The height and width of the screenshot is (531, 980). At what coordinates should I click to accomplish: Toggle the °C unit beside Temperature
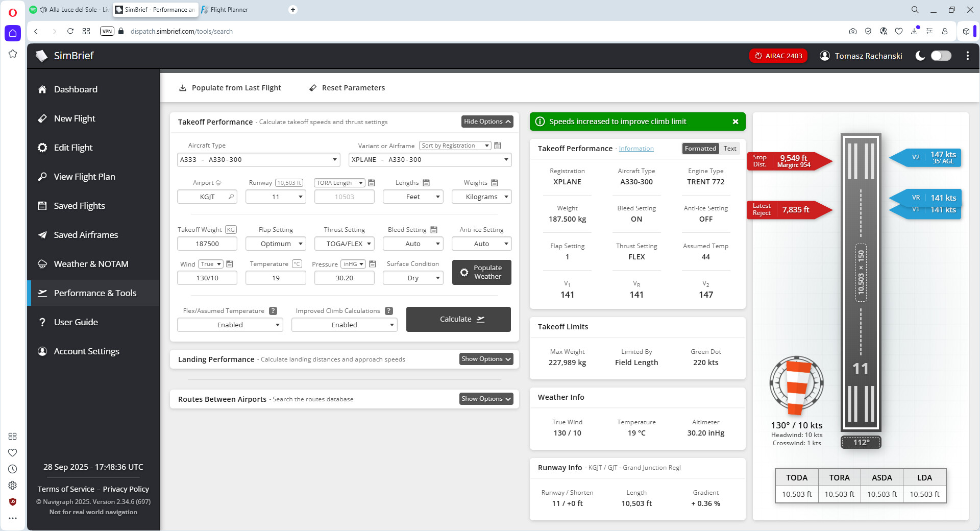tap(297, 264)
